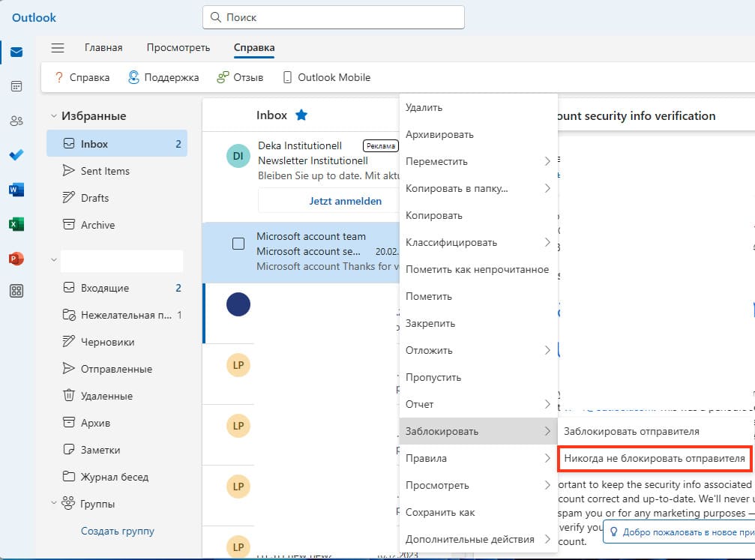The image size is (755, 560).
Task: Collapse the Группы section
Action: tap(54, 503)
